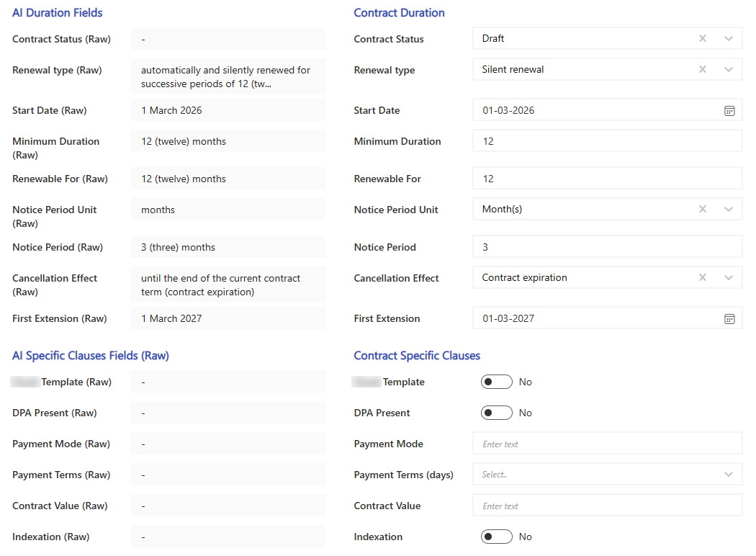Expand the Renewal type dropdown

[729, 69]
